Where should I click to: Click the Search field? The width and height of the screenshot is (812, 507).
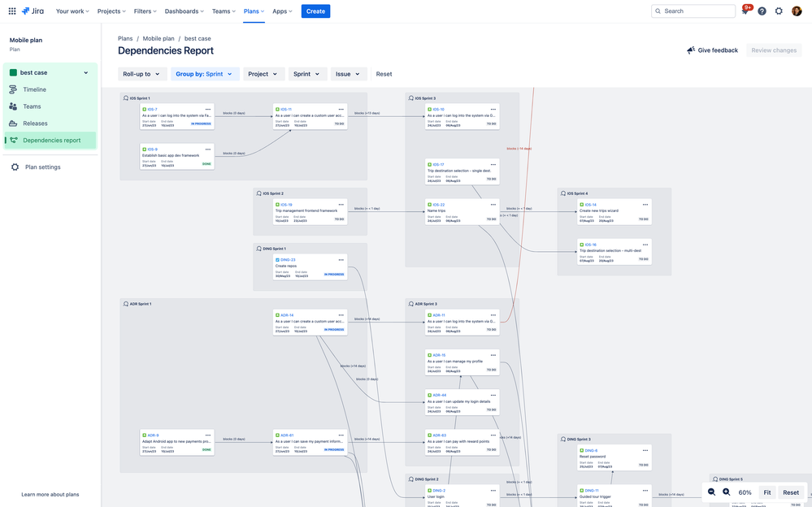[692, 11]
